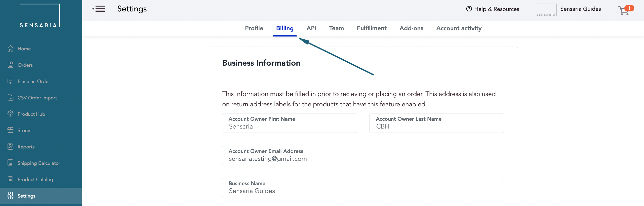Click the Home icon in sidebar
The height and width of the screenshot is (206, 644).
tap(10, 48)
